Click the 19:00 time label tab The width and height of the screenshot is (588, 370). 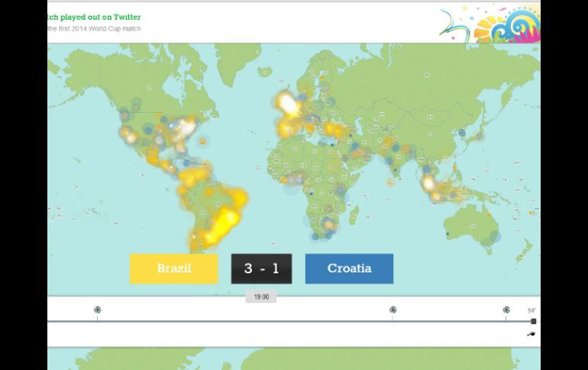(260, 297)
